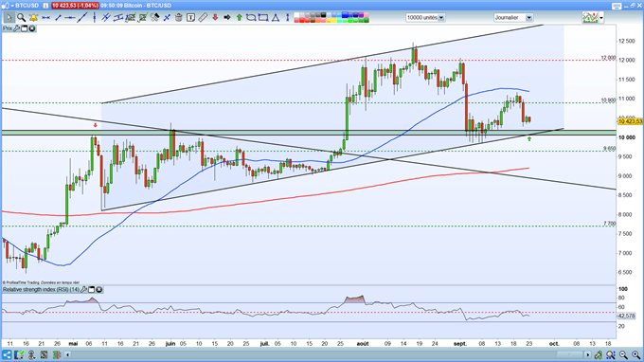Pick the bright blue color swatch
The width and height of the screenshot is (644, 362).
(346, 15)
